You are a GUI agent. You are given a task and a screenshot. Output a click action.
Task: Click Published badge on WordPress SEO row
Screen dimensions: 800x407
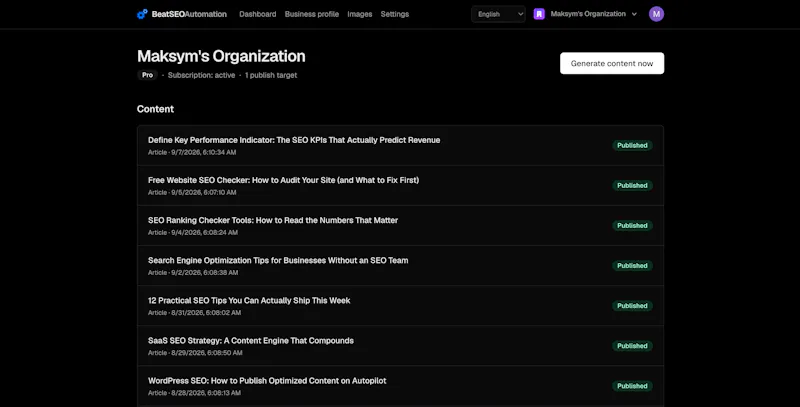pyautogui.click(x=632, y=386)
